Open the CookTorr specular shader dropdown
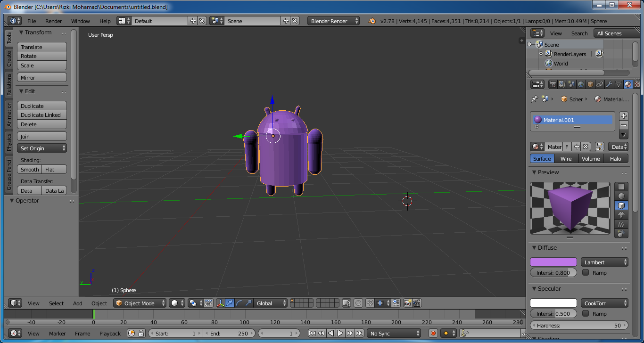The width and height of the screenshot is (644, 343). 605,303
